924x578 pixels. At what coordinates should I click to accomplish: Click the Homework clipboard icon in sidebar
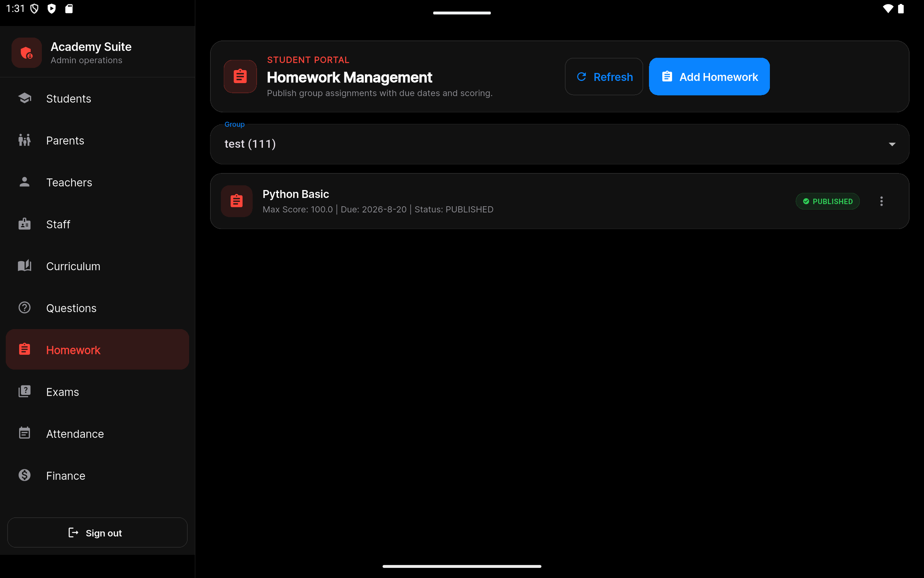(25, 349)
